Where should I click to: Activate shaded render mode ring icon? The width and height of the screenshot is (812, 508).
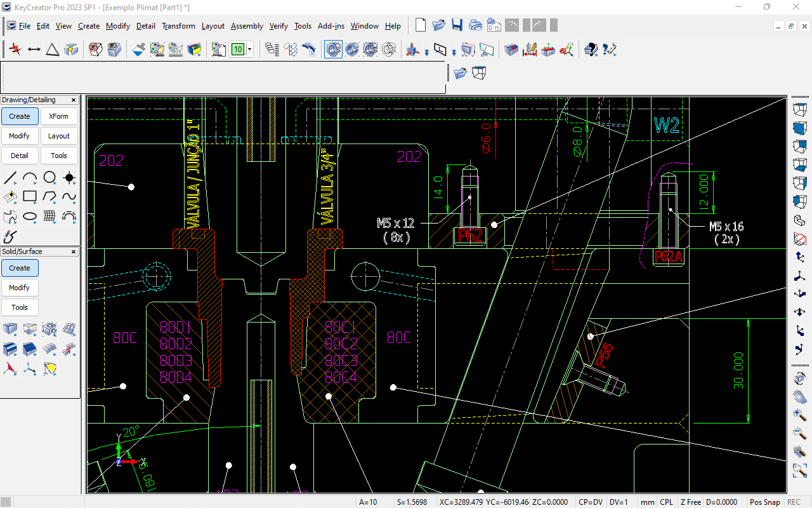click(352, 49)
